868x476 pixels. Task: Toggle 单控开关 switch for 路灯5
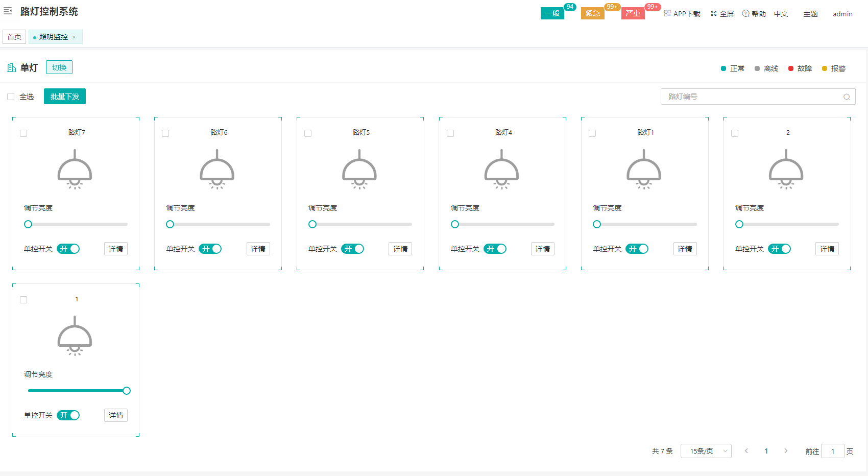pyautogui.click(x=352, y=249)
